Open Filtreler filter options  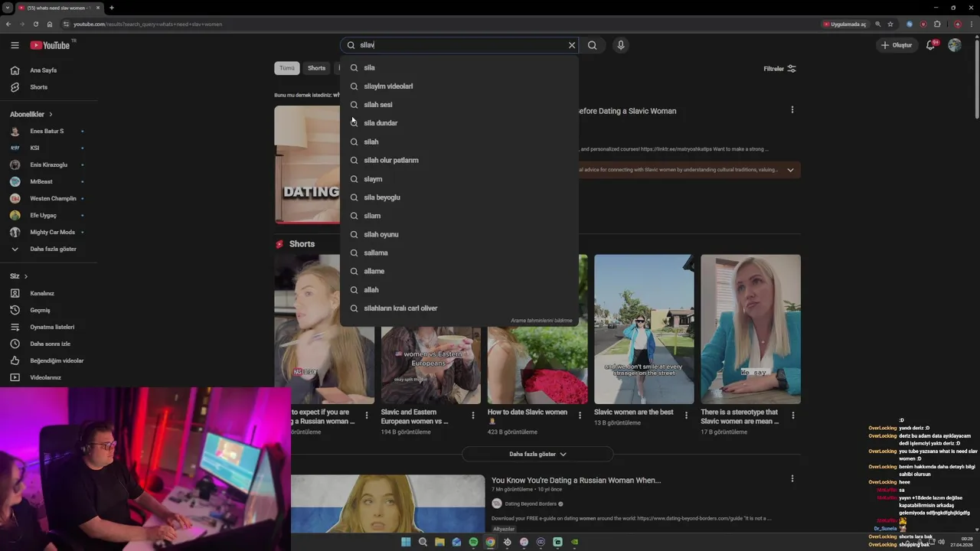779,69
